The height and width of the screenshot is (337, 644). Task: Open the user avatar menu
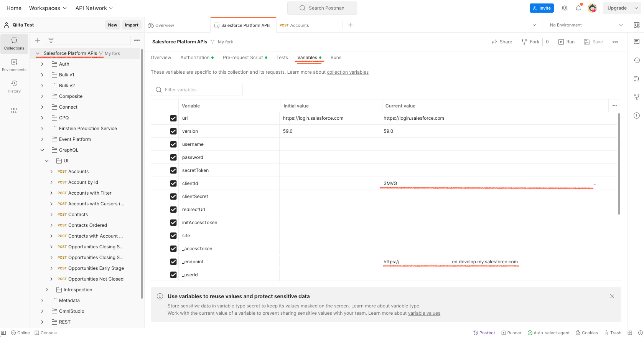[592, 8]
